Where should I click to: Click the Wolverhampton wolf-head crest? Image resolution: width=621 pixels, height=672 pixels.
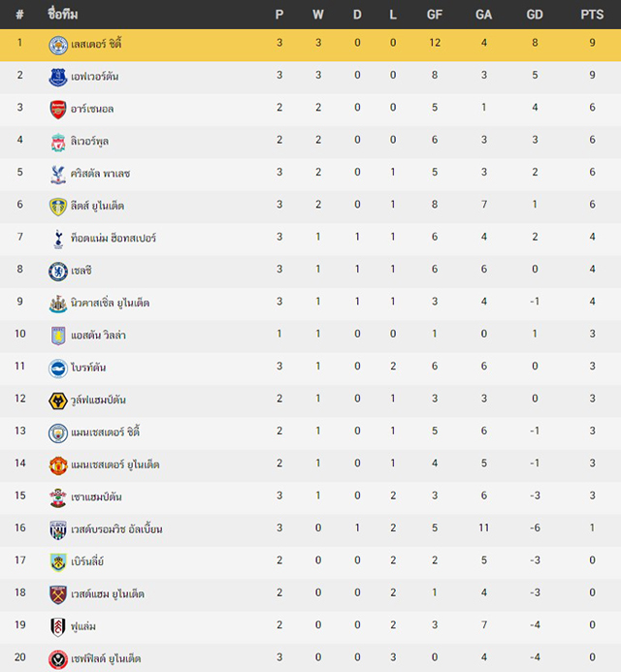point(58,401)
